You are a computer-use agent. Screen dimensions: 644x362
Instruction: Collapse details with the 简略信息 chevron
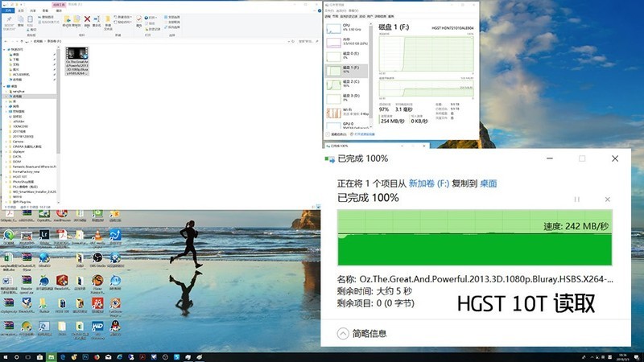343,334
